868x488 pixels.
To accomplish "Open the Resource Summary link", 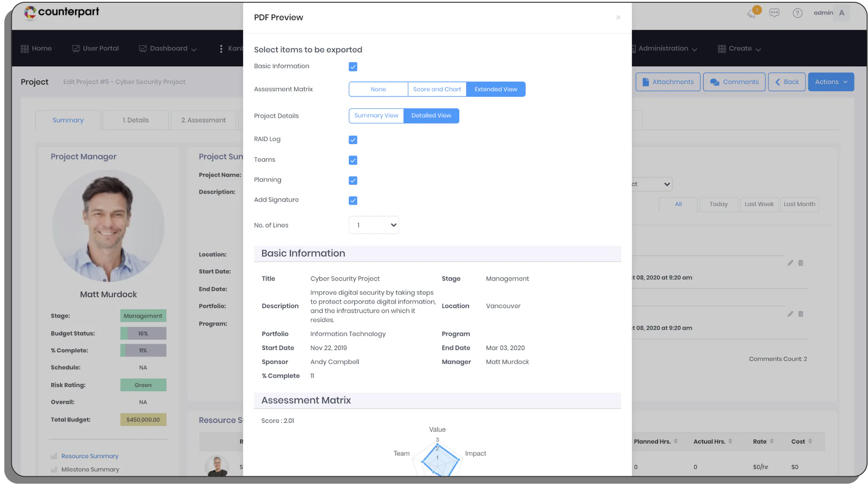I will (90, 456).
